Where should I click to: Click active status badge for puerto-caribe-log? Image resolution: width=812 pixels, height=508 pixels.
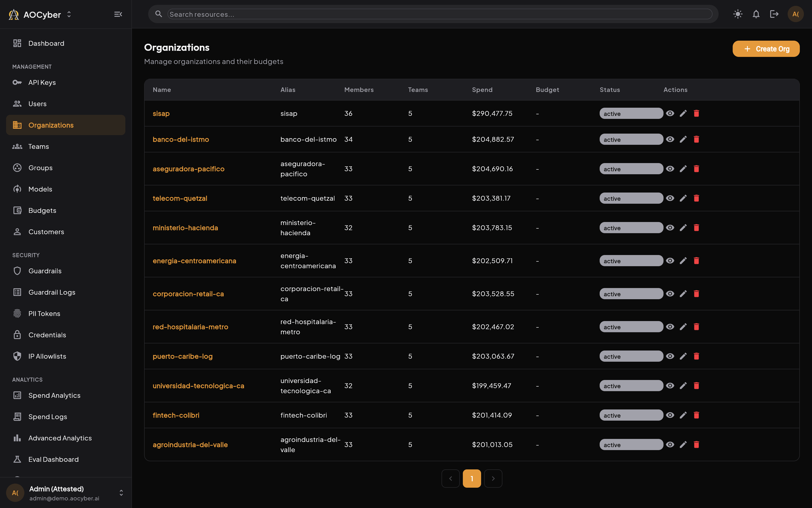[631, 356]
